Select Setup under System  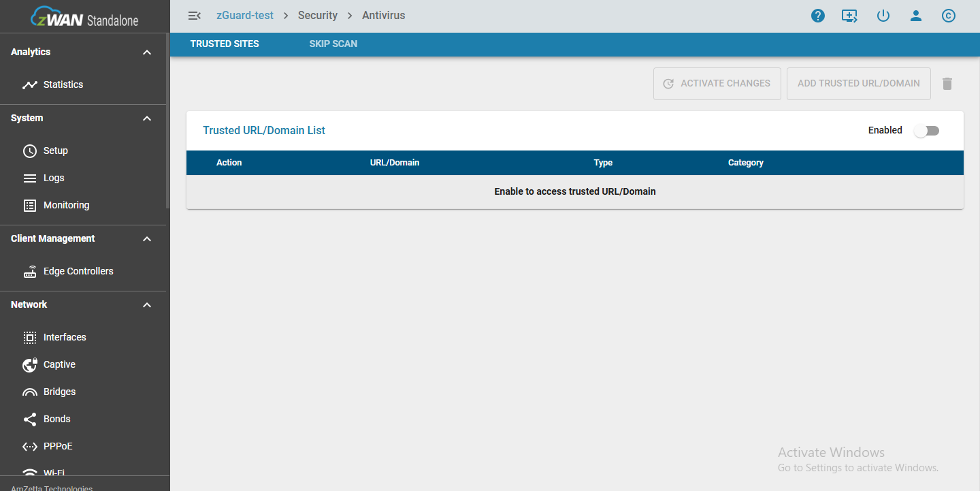coord(55,151)
